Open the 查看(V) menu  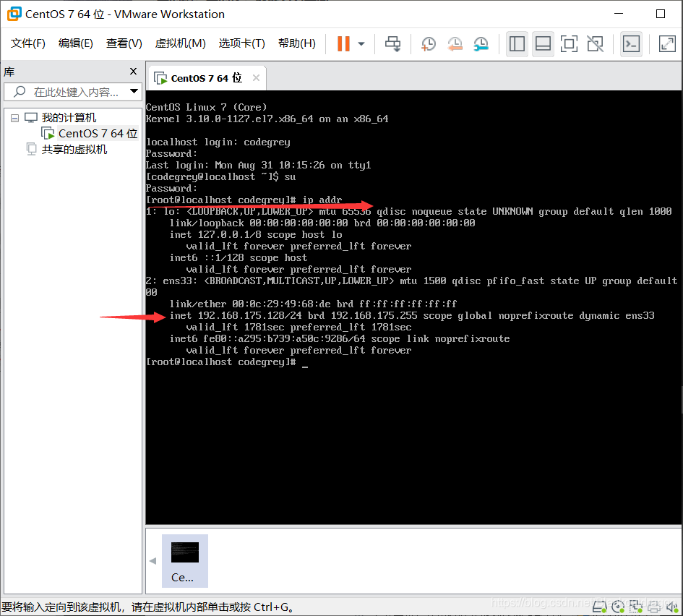(124, 43)
